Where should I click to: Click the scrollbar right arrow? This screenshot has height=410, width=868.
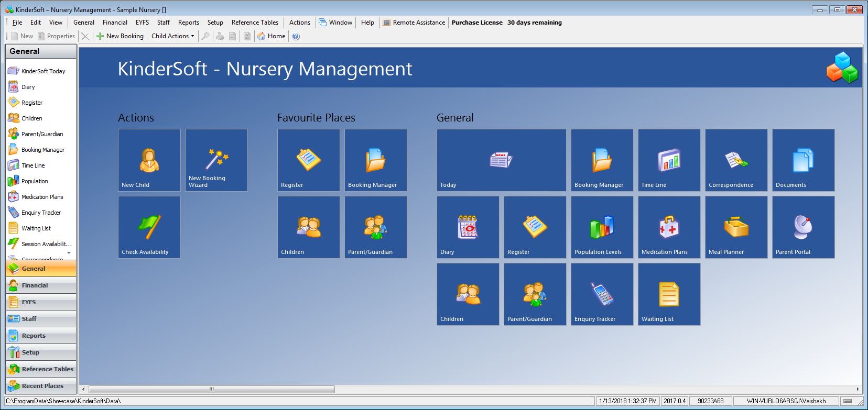click(x=858, y=389)
